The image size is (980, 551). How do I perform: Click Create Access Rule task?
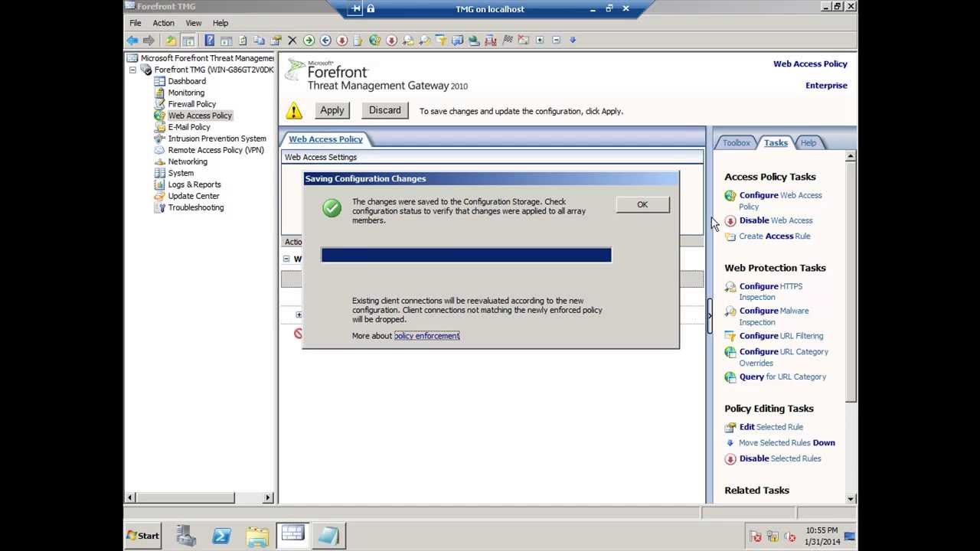point(774,236)
